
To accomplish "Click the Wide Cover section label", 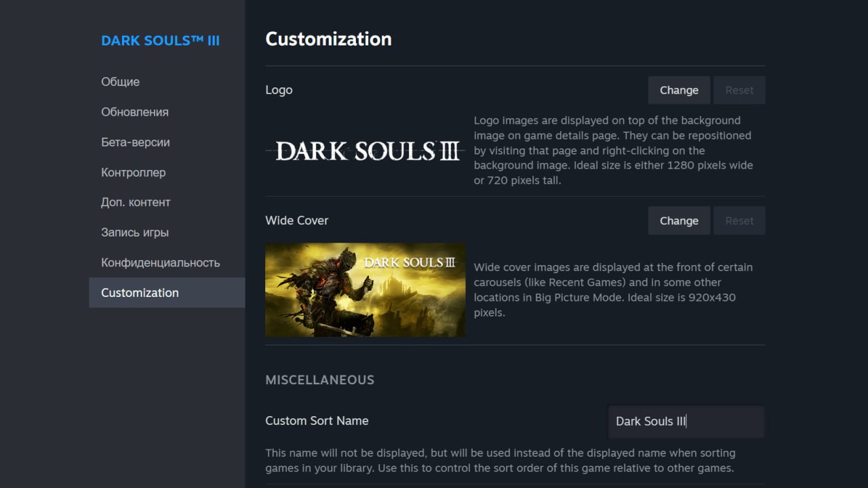I will coord(296,220).
